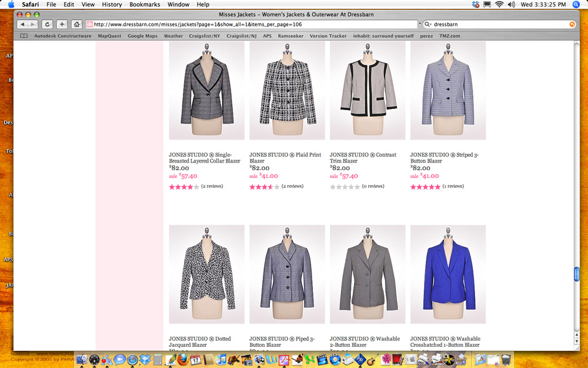588x368 pixels.
Task: Open the Google Maps bookmark
Action: 142,36
